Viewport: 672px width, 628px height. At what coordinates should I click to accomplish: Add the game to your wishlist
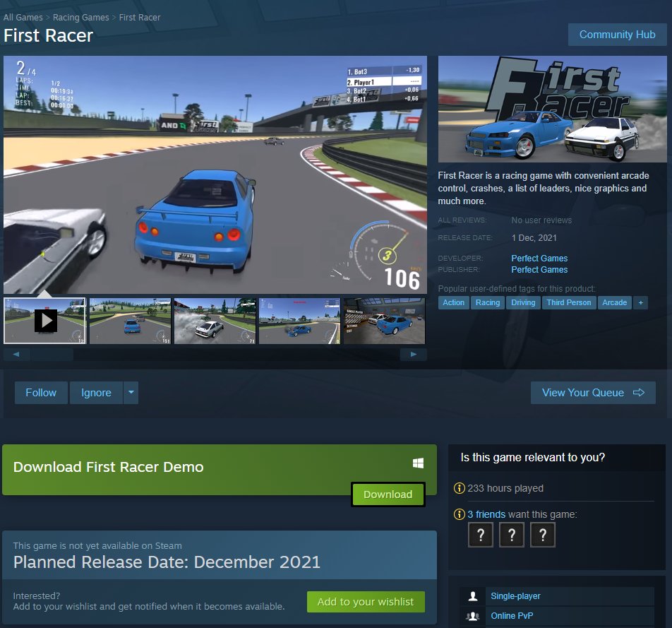pos(366,602)
